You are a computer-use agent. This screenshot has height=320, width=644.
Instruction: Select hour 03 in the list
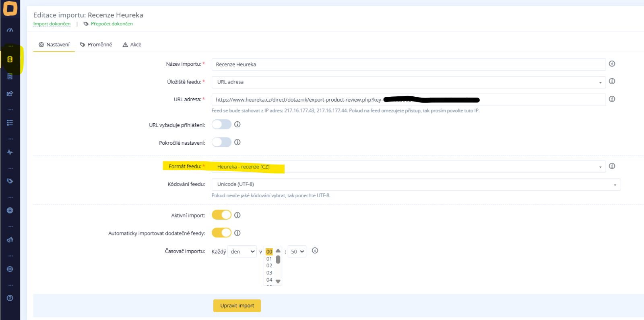coord(269,273)
